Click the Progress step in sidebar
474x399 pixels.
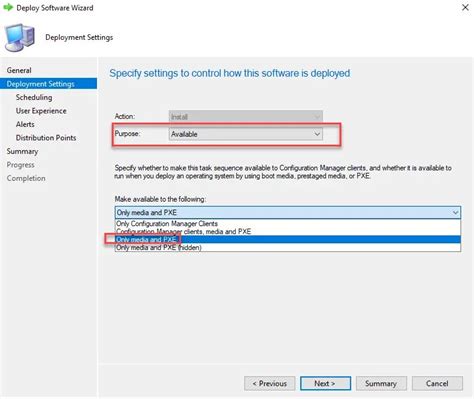coord(20,165)
